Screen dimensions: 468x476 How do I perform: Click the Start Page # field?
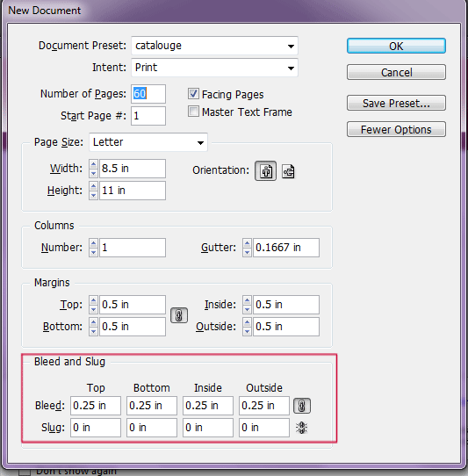(148, 116)
